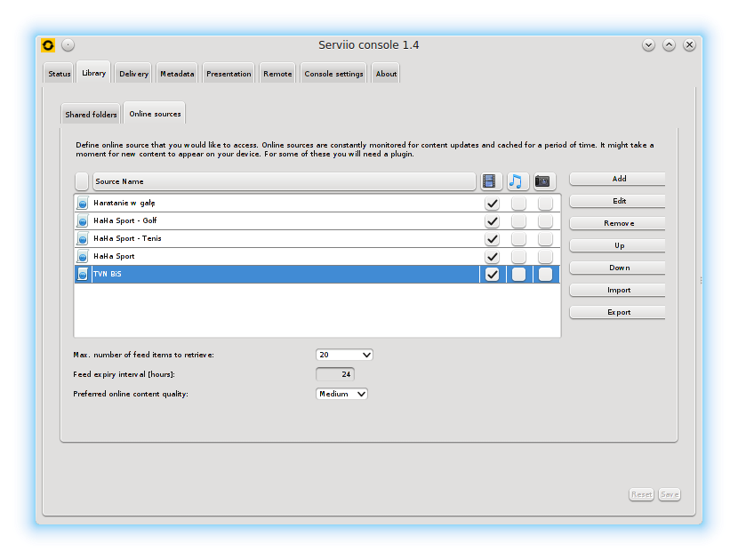
Task: Click the feed expiry interval hours field
Action: click(x=335, y=374)
